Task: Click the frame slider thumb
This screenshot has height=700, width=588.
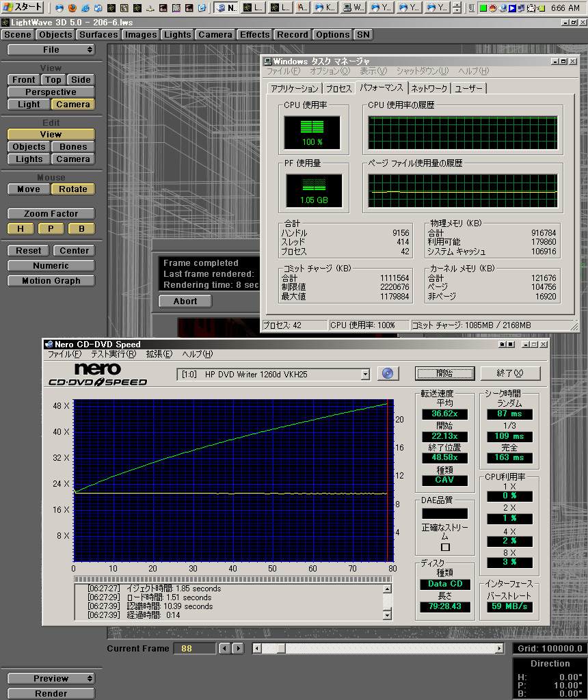Action: [280, 648]
